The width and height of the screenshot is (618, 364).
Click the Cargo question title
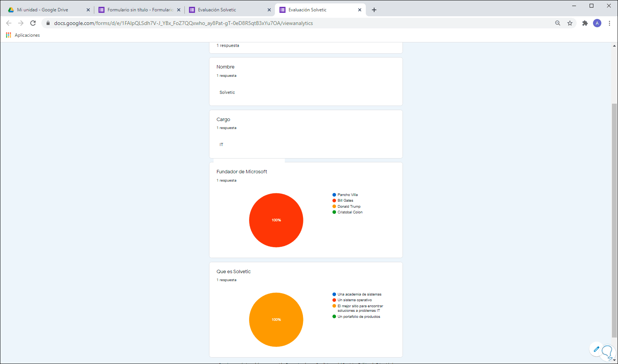tap(223, 120)
